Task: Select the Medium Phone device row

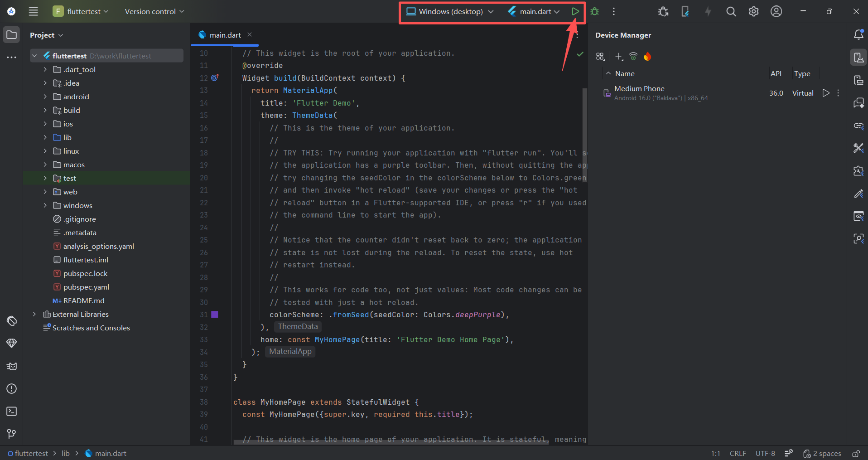Action: [717, 93]
